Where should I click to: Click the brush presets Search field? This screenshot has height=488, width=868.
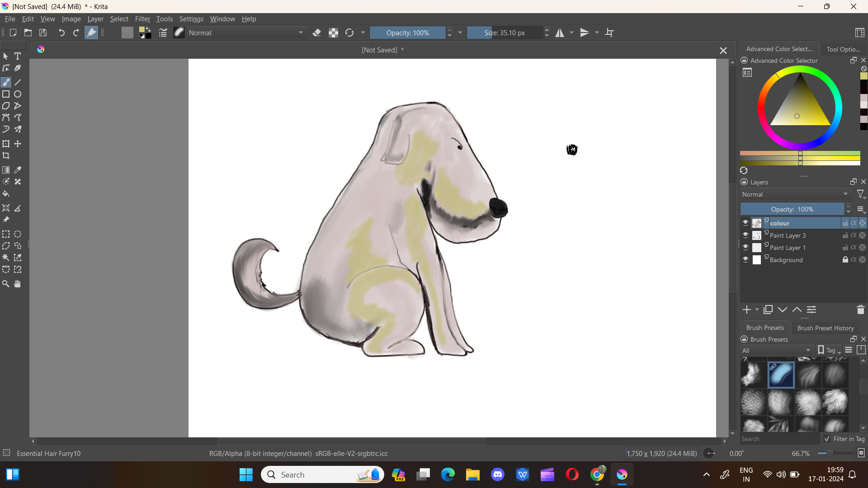pyautogui.click(x=779, y=439)
